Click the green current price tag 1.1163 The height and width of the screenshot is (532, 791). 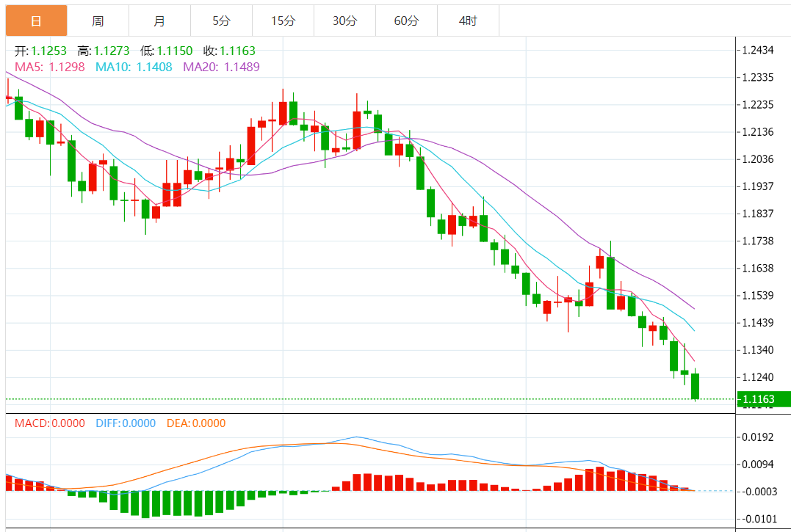coord(763,399)
